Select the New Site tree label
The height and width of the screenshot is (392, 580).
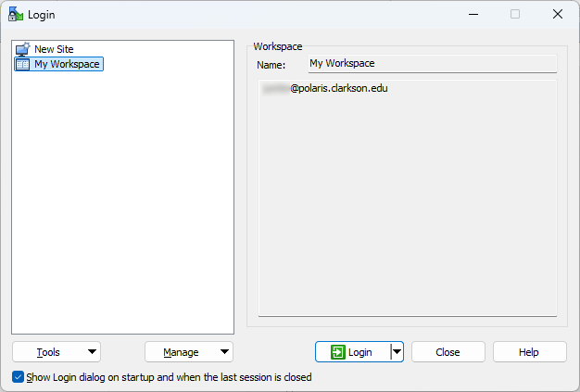54,49
